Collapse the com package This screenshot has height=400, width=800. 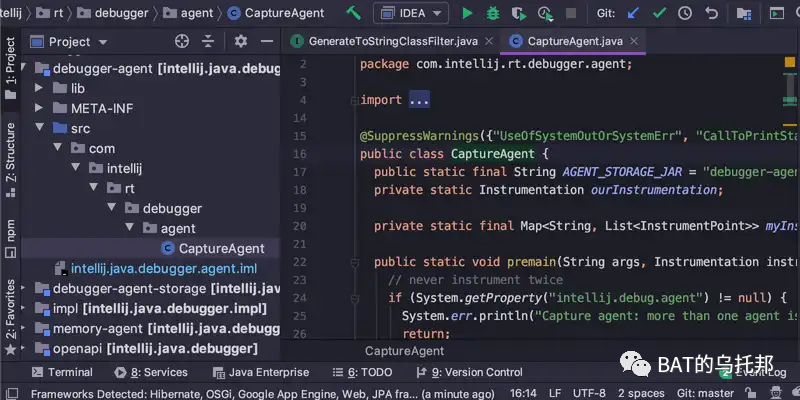[58, 148]
